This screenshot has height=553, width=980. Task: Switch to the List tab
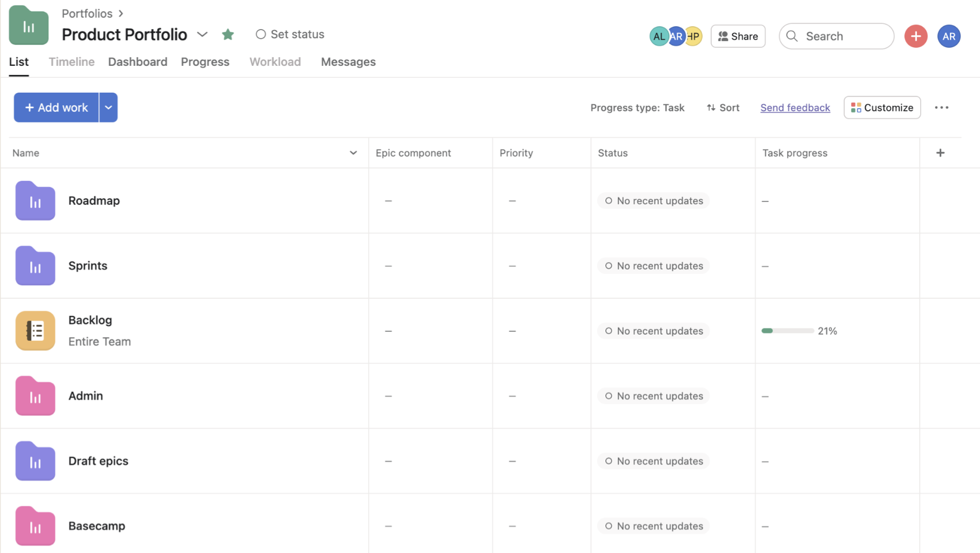click(x=19, y=62)
